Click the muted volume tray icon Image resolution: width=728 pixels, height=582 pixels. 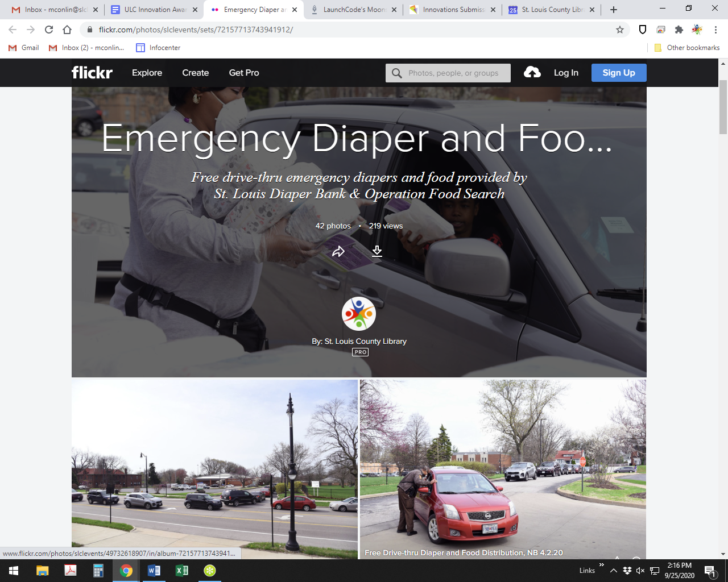[x=640, y=571]
